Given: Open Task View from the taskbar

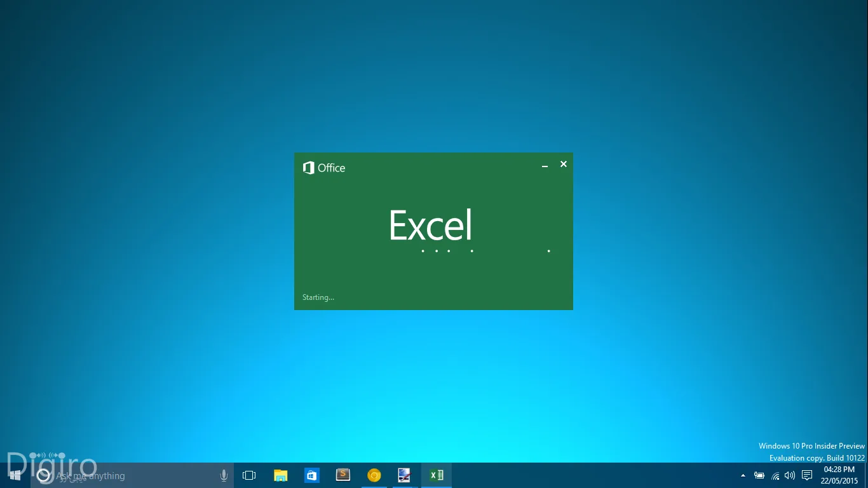Looking at the screenshot, I should coord(249,475).
